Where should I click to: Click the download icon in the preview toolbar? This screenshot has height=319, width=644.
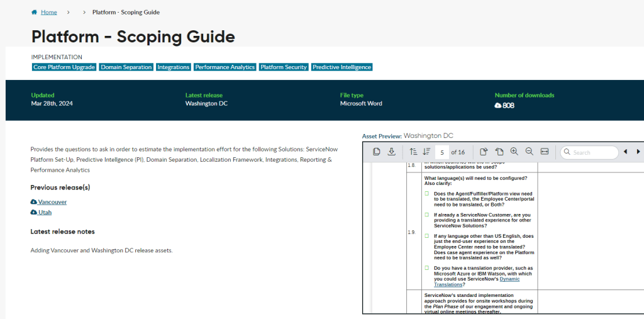pos(391,152)
